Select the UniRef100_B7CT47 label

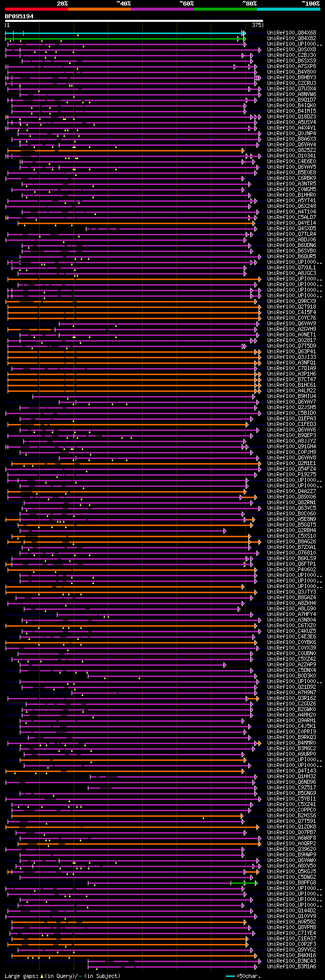291,380
